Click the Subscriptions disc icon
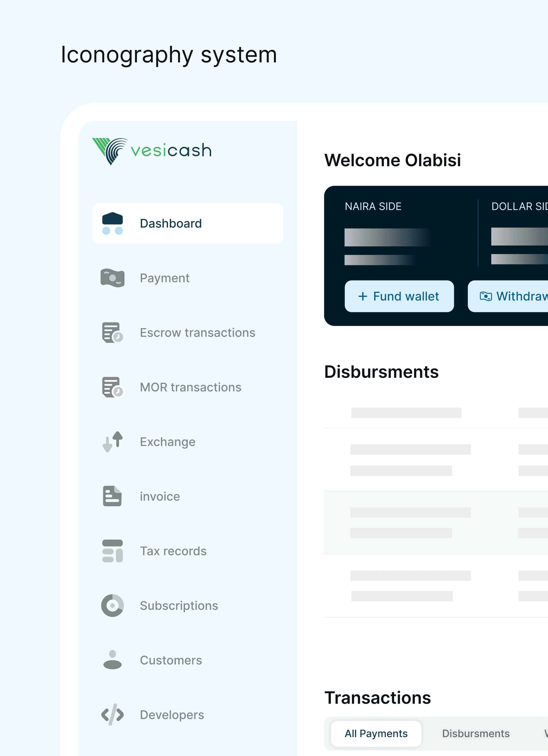Screen dimensions: 548x756 [x=112, y=605]
